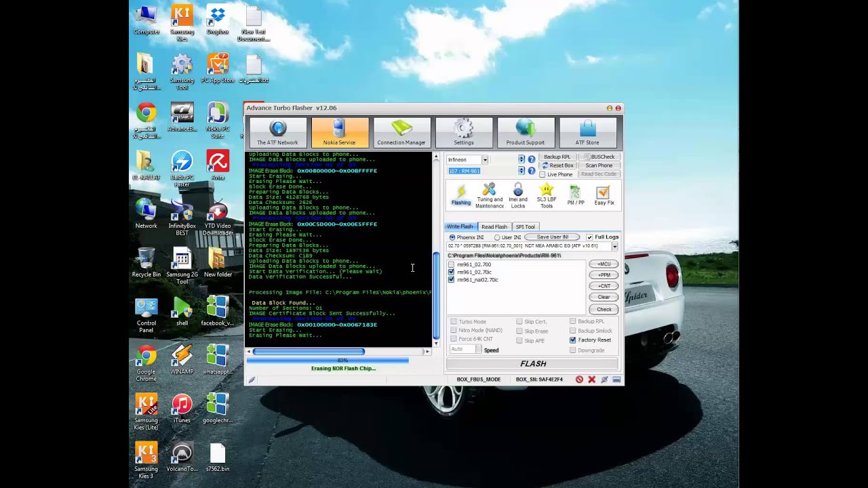The height and width of the screenshot is (488, 868).
Task: Click red stop icon in status bar
Action: point(579,380)
